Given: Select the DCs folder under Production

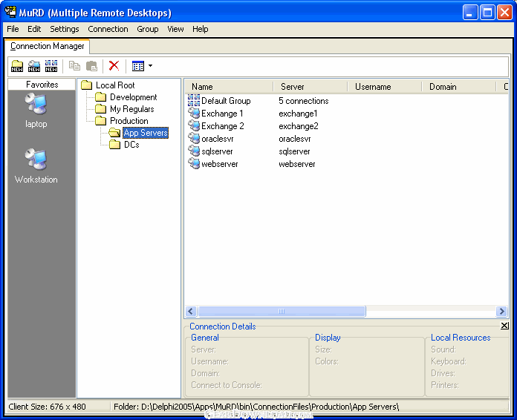Looking at the screenshot, I should pos(131,145).
